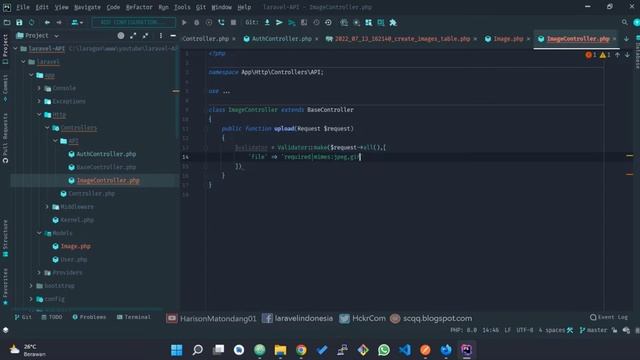Navigate forward with the right arrow icon
The image size is (640, 360).
[x=59, y=22]
